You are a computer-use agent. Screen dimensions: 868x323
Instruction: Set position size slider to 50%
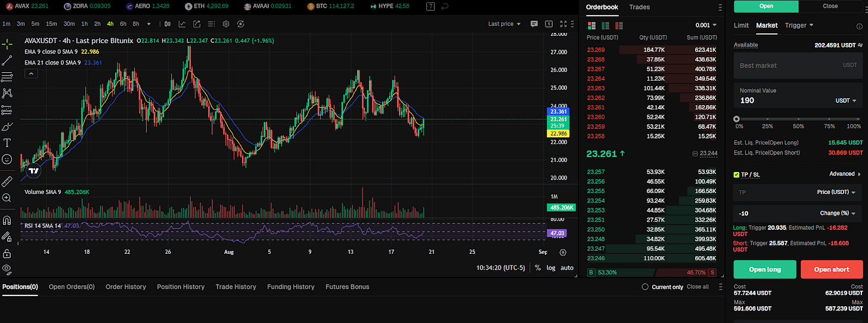798,119
